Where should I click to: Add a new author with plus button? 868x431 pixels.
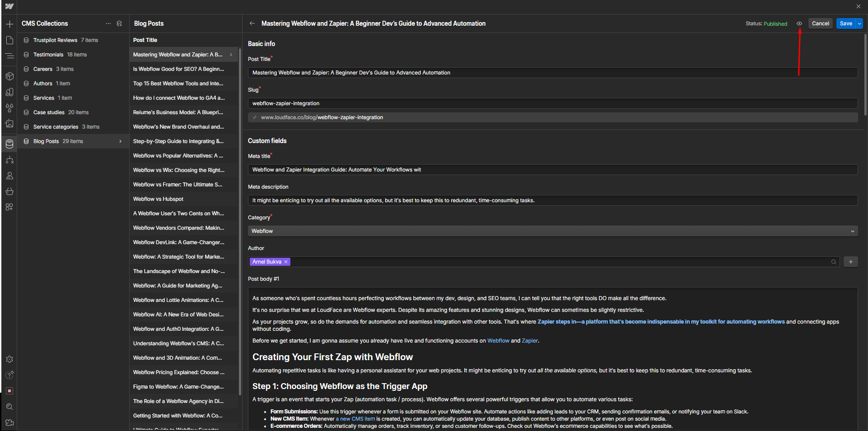click(x=851, y=262)
